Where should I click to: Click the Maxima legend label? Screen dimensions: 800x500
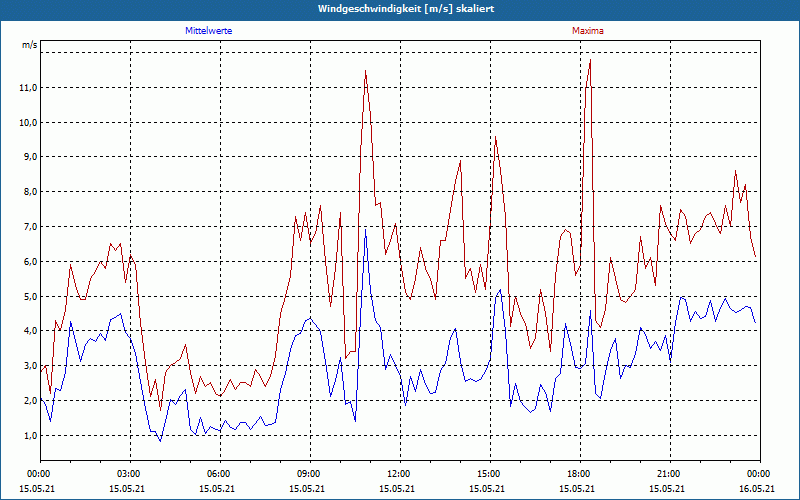click(588, 31)
